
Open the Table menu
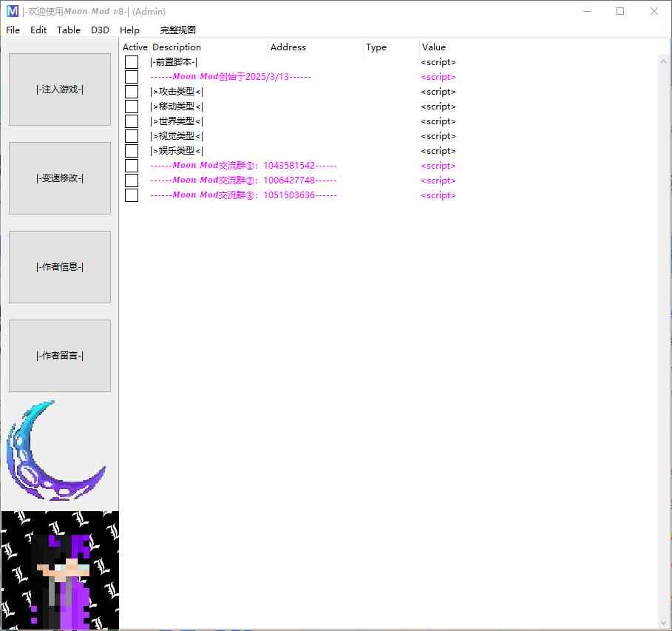69,30
